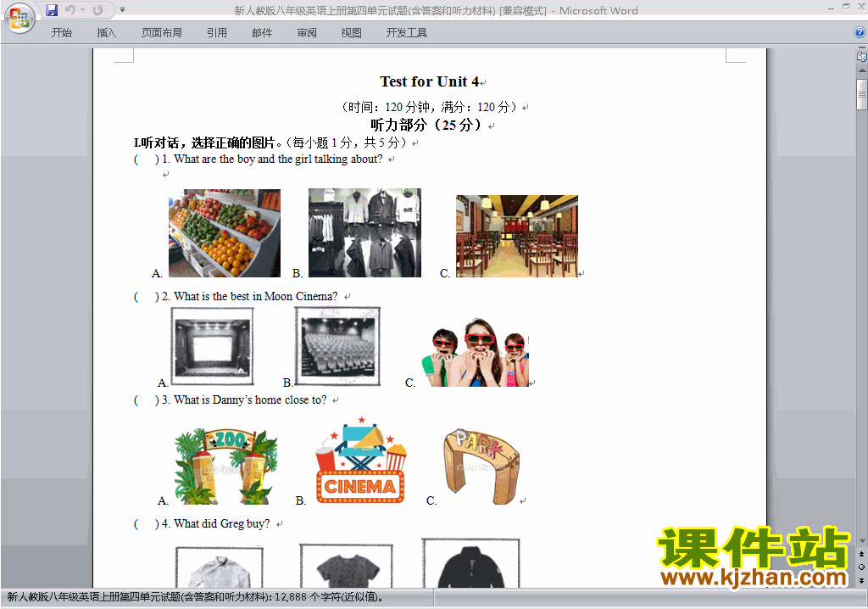Click the vertical scrollbar up arrow

click(861, 70)
